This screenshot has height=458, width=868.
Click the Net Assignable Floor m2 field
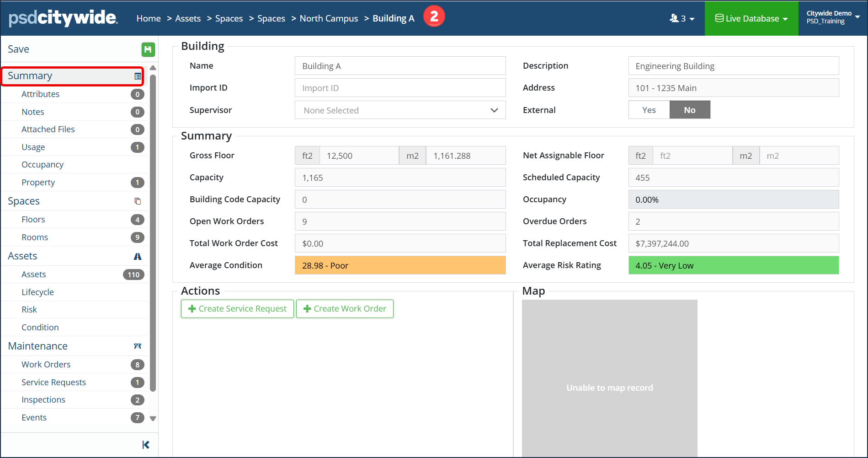799,156
